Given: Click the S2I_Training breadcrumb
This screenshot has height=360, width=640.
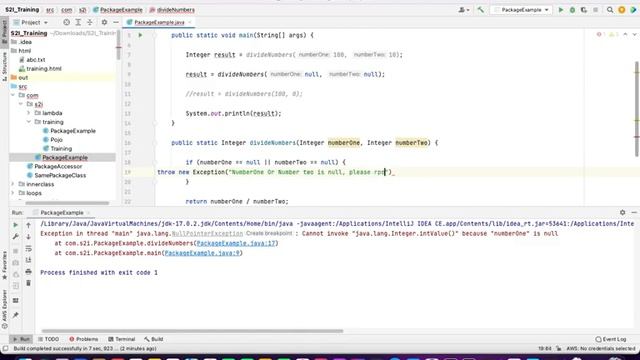Looking at the screenshot, I should tap(22, 10).
